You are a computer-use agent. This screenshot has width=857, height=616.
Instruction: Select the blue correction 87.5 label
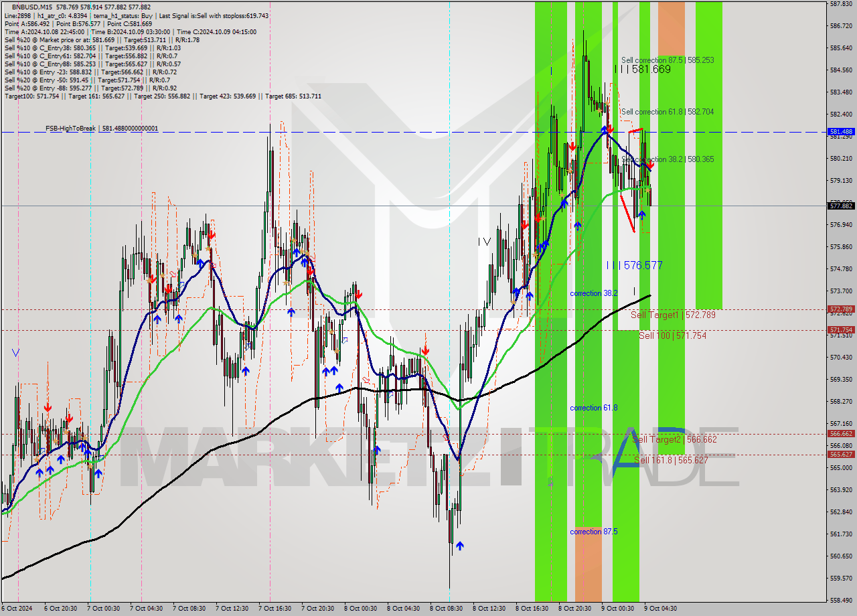(x=593, y=532)
